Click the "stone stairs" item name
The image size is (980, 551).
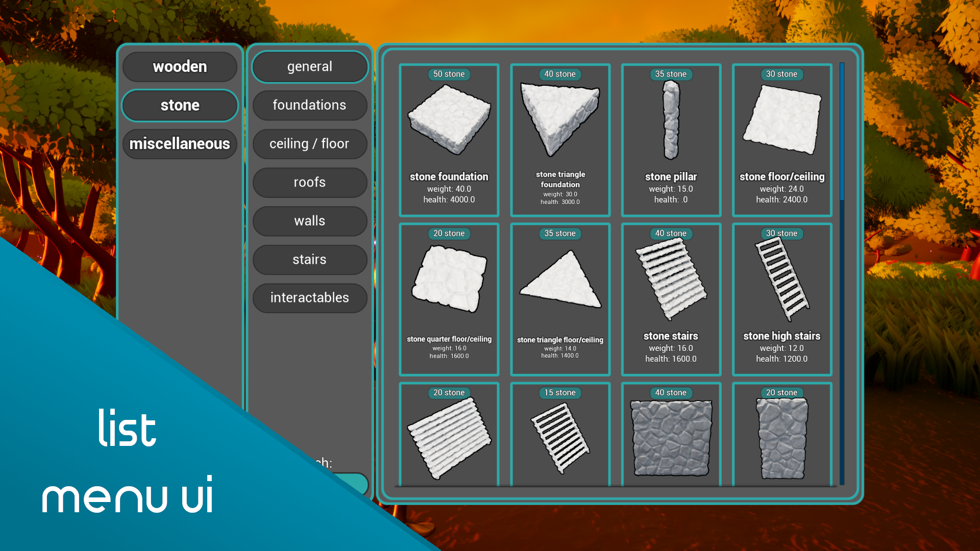click(671, 336)
